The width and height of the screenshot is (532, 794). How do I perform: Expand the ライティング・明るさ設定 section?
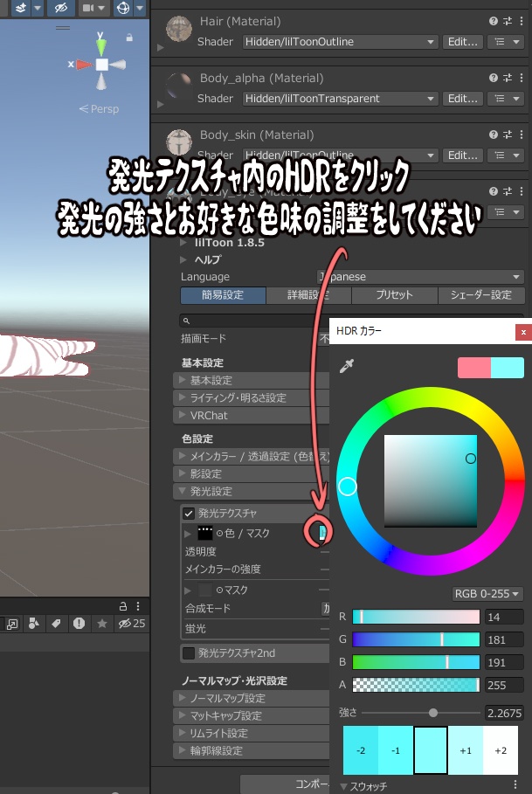click(x=252, y=397)
